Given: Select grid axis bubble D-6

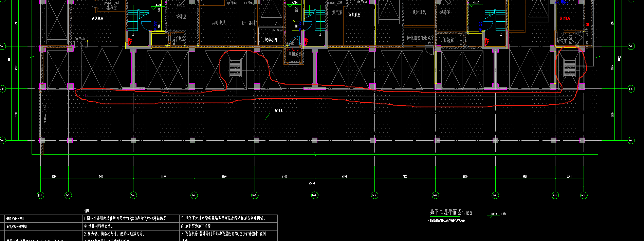Looking at the screenshot, I should [x=194, y=195].
